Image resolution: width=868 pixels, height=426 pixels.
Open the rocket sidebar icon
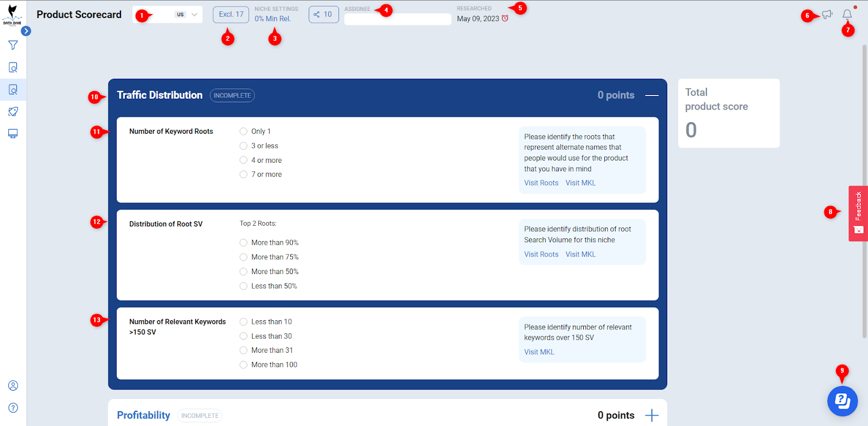click(13, 112)
